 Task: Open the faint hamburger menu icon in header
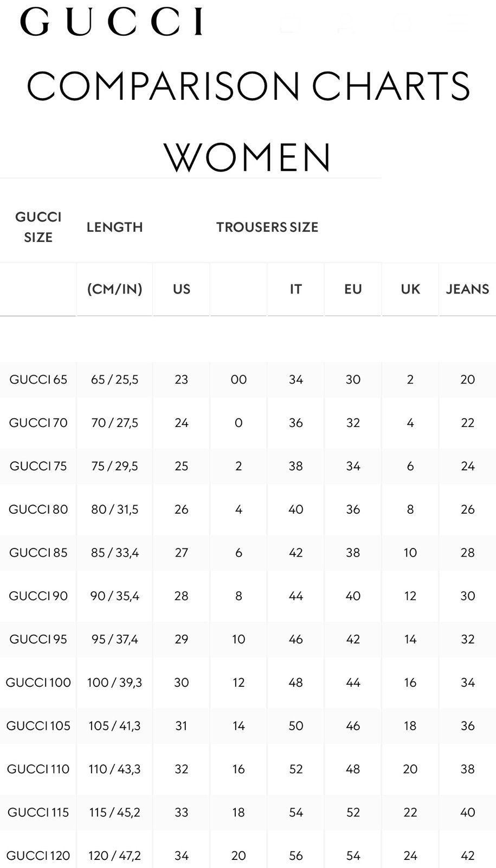[457, 23]
